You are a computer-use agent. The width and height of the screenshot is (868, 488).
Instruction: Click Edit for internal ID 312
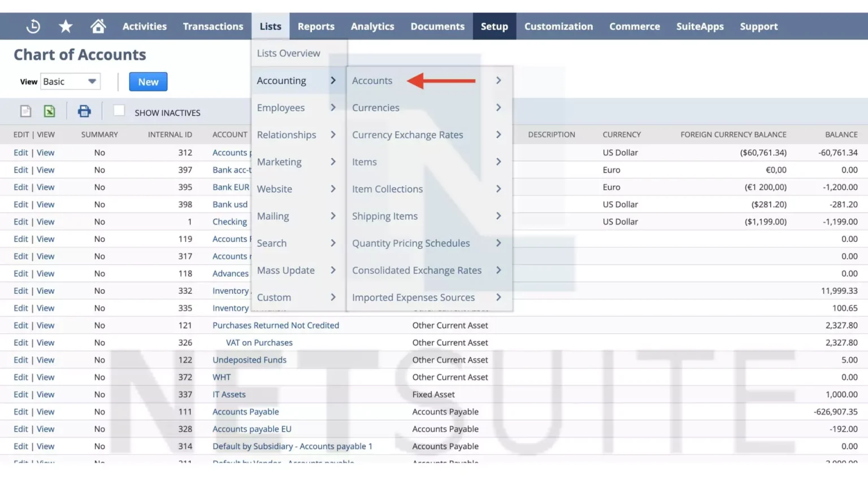[x=21, y=152]
